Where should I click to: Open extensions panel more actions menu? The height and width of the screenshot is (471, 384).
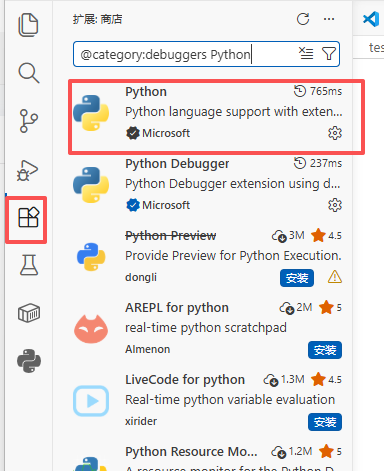pyautogui.click(x=329, y=19)
